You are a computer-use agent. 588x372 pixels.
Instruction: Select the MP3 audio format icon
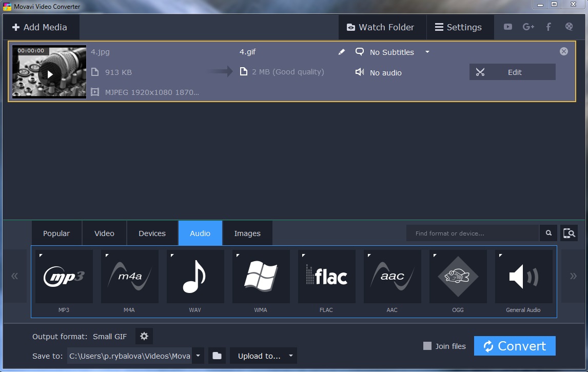click(64, 277)
